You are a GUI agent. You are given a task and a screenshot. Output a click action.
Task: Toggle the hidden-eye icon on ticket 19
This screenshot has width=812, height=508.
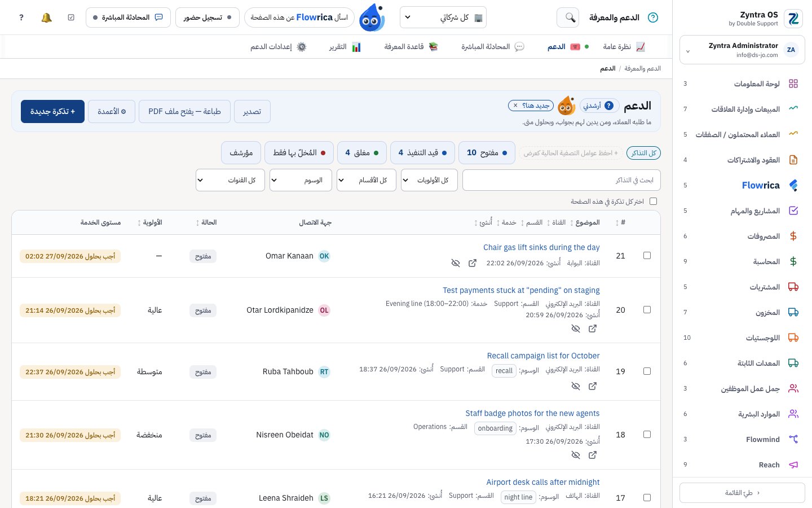(576, 386)
